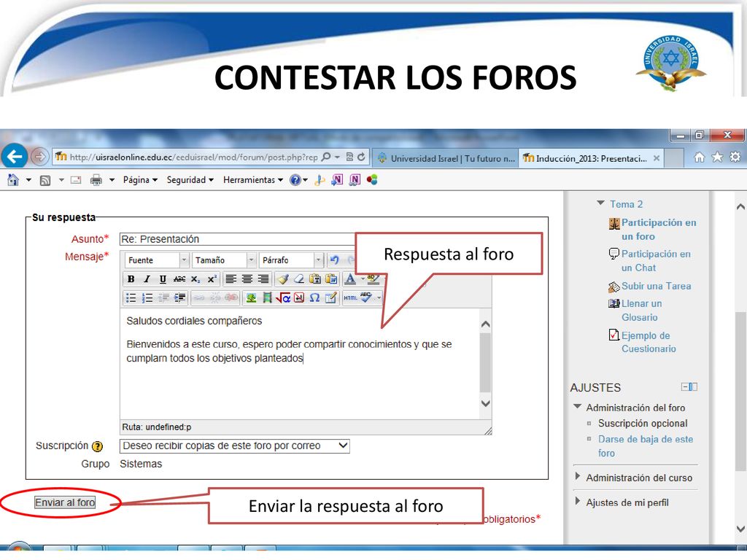
Task: Submit the reply with Enviar al foro
Action: (x=65, y=502)
